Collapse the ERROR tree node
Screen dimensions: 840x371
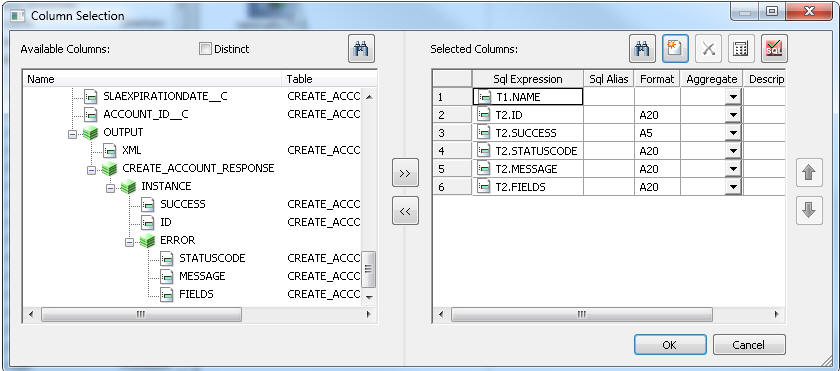pos(129,242)
